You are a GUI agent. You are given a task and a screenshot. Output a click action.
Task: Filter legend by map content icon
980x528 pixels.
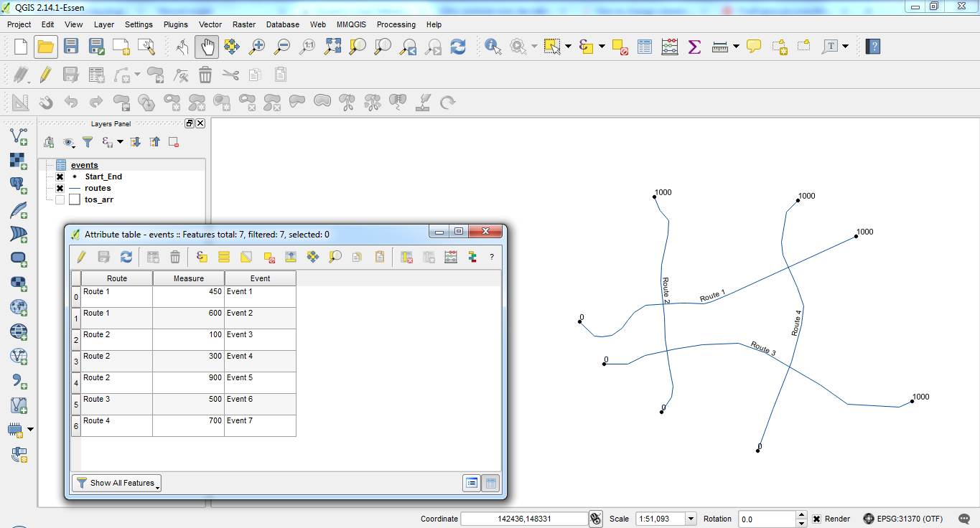(88, 142)
